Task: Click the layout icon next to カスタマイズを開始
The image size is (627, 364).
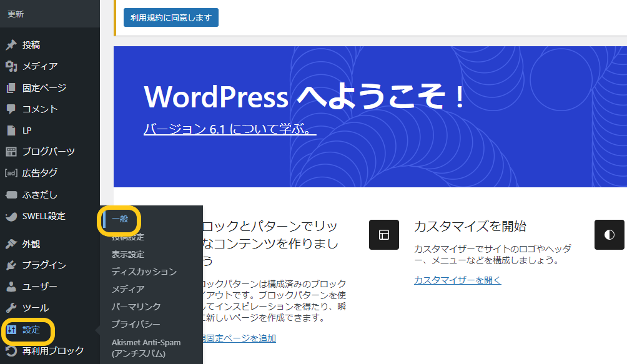Action: tap(384, 235)
